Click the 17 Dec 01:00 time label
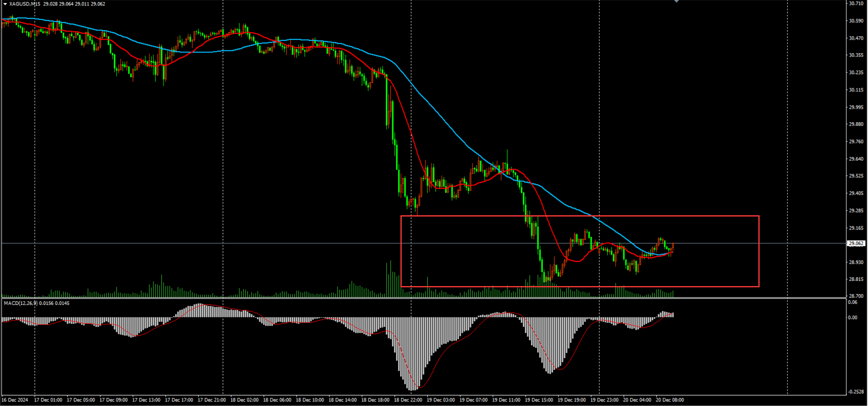 tap(48, 400)
